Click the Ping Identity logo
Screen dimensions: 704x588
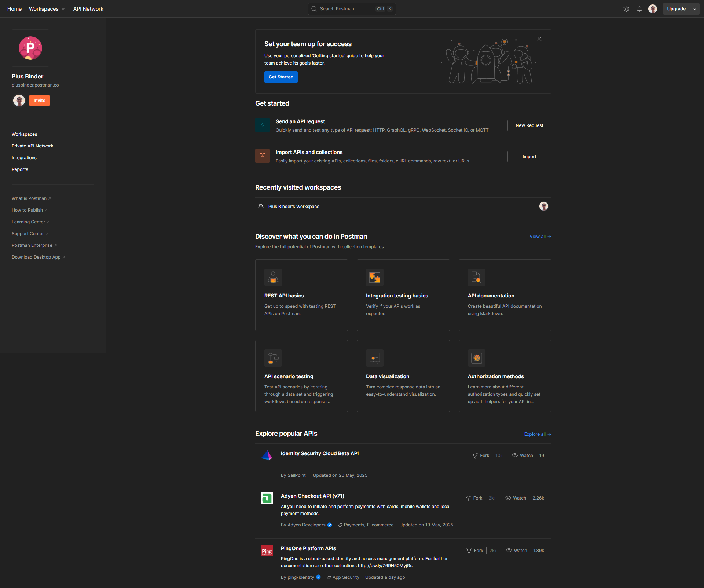point(267,551)
